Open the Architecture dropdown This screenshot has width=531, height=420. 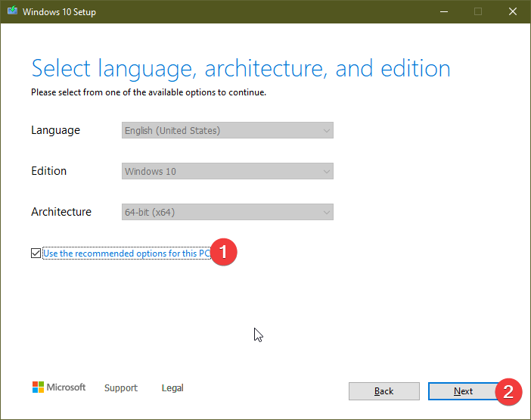(227, 212)
